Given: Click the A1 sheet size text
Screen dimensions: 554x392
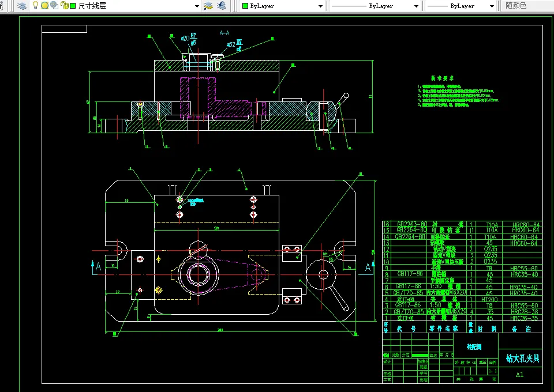Looking at the screenshot, I should (519, 375).
